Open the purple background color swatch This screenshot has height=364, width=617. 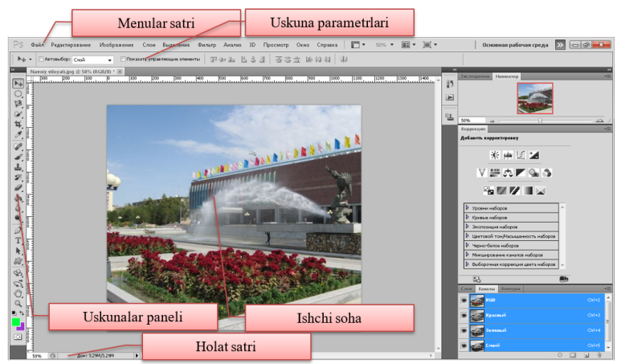click(x=22, y=326)
